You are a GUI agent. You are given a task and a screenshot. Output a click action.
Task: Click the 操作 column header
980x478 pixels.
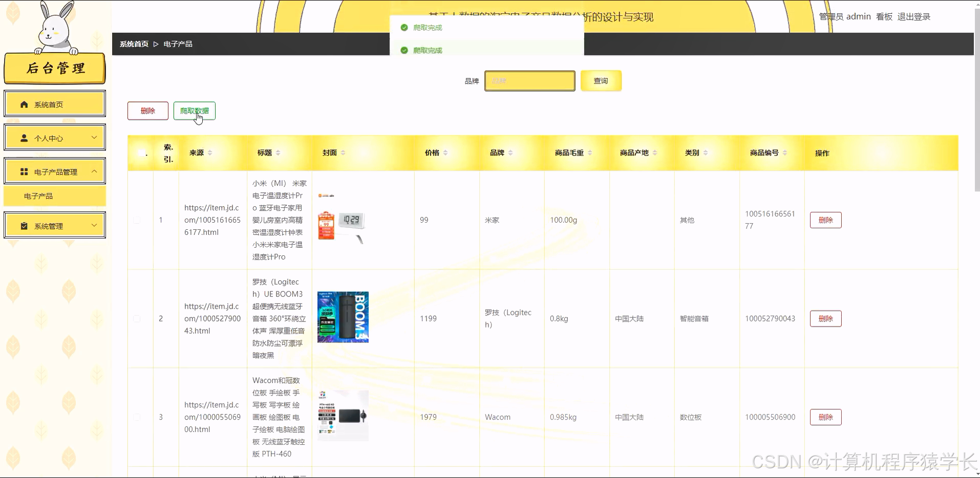[x=822, y=153]
